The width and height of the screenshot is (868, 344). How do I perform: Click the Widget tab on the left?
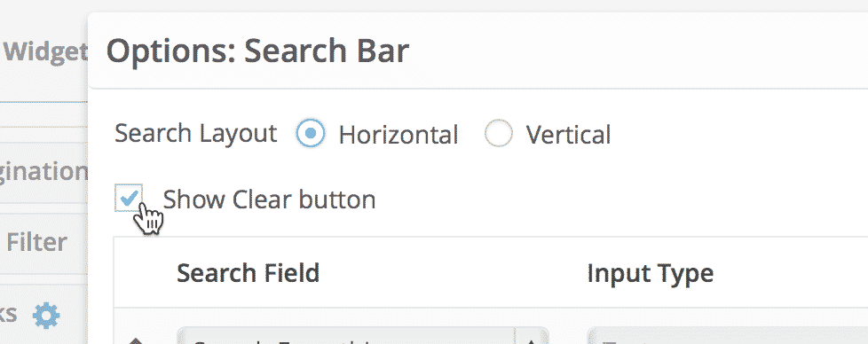click(x=44, y=51)
